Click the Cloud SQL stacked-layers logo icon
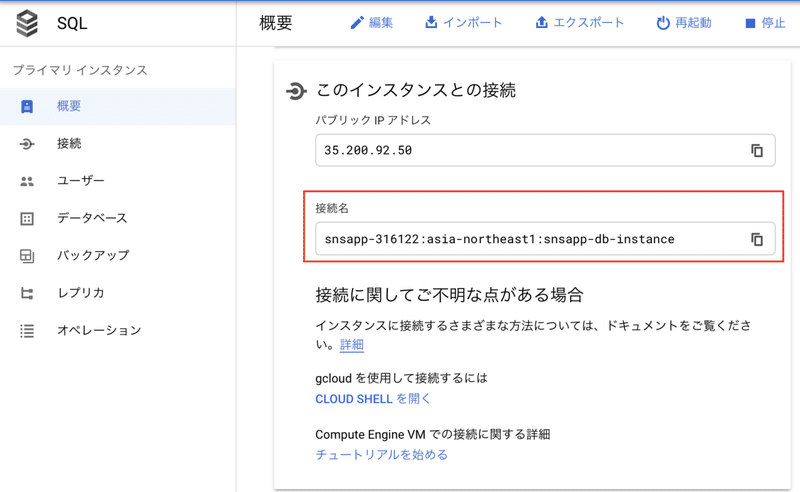The image size is (800, 492). [27, 23]
